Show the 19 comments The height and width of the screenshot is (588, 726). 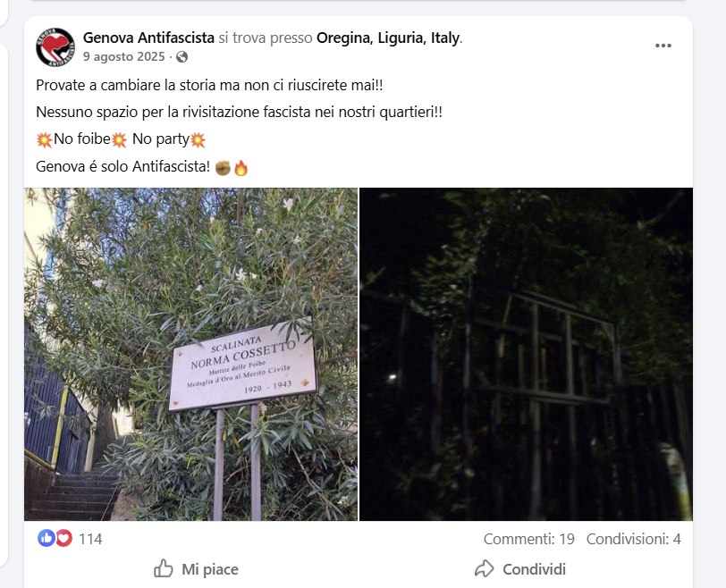click(x=528, y=539)
